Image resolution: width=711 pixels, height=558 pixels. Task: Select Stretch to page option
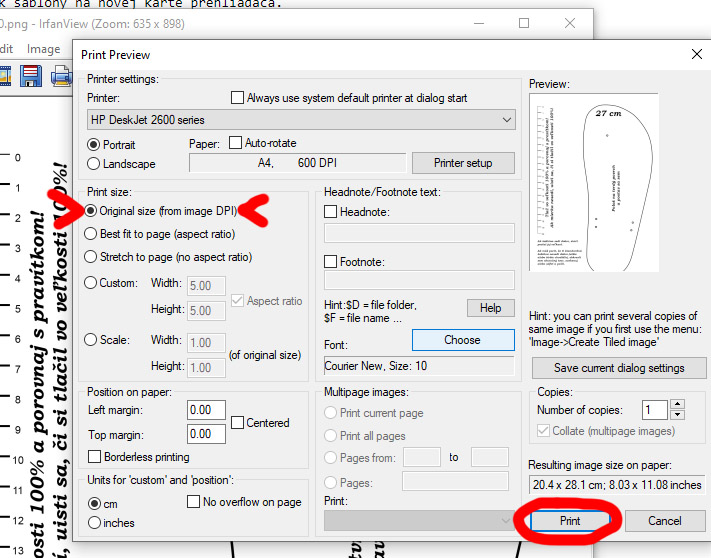91,257
